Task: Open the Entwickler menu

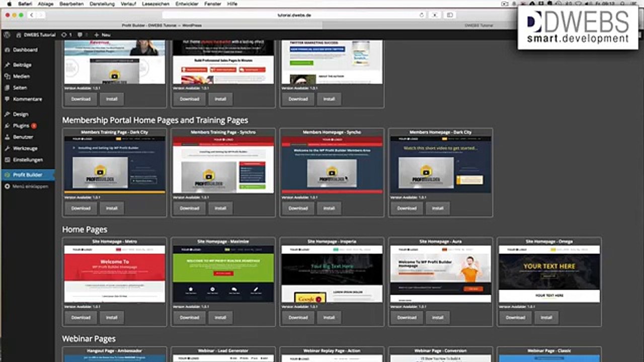Action: pyautogui.click(x=187, y=4)
